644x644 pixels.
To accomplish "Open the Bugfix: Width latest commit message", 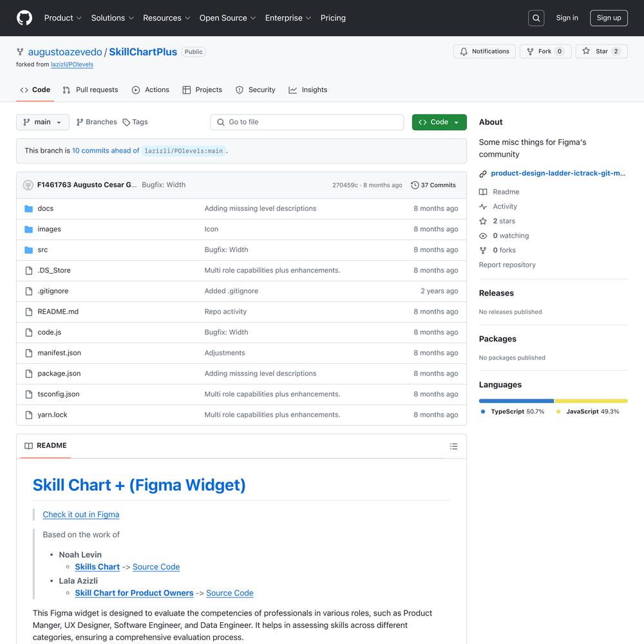I will coord(164,185).
